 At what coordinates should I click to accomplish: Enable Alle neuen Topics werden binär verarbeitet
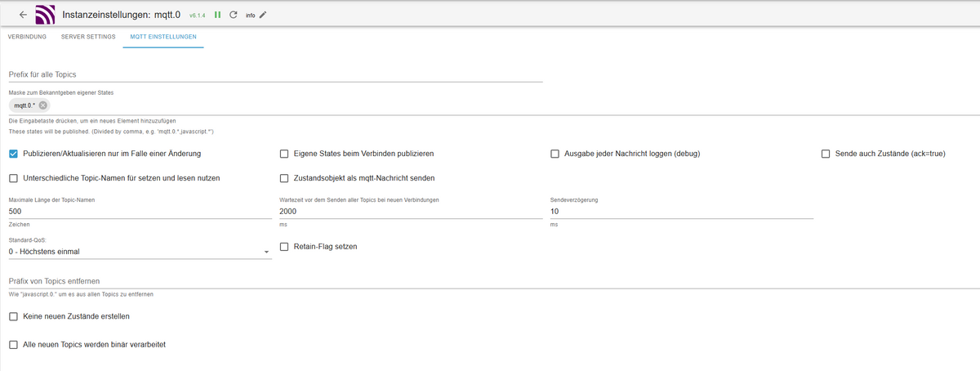[x=13, y=345]
